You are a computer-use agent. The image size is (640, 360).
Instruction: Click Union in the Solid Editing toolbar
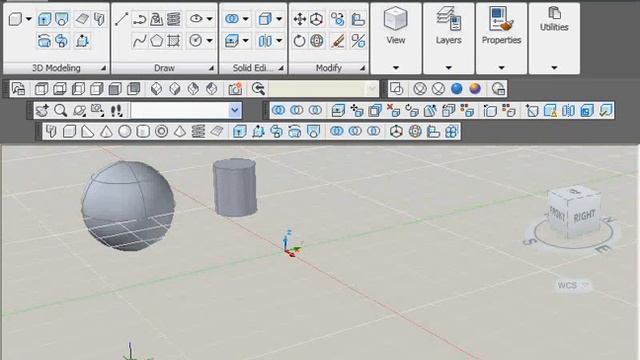[278, 110]
